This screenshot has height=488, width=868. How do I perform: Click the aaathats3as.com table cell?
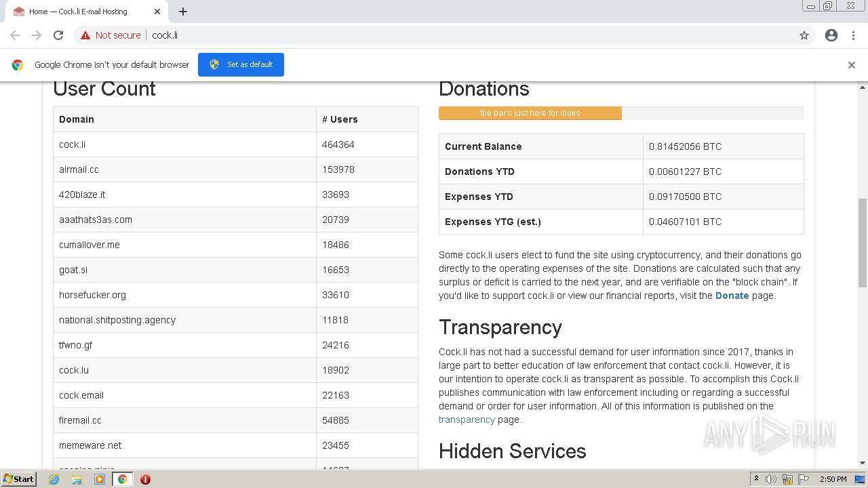[184, 220]
